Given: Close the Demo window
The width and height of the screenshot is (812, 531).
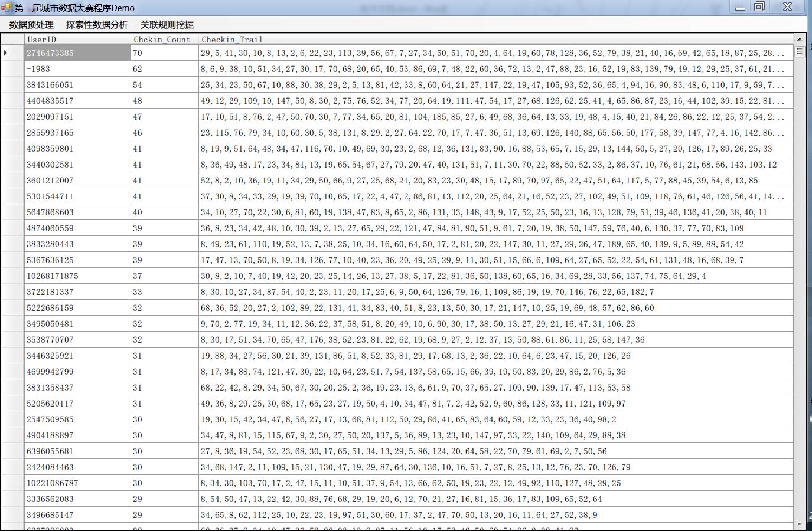Looking at the screenshot, I should [x=788, y=7].
